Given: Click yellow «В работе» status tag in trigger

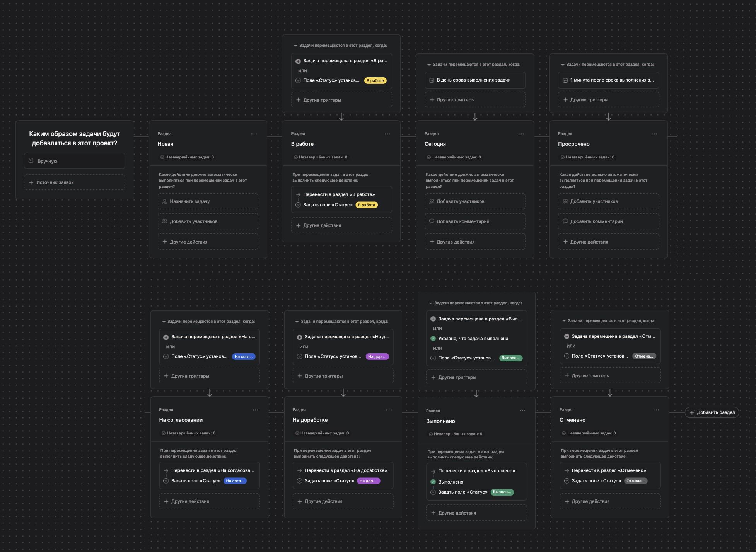Looking at the screenshot, I should (x=375, y=80).
